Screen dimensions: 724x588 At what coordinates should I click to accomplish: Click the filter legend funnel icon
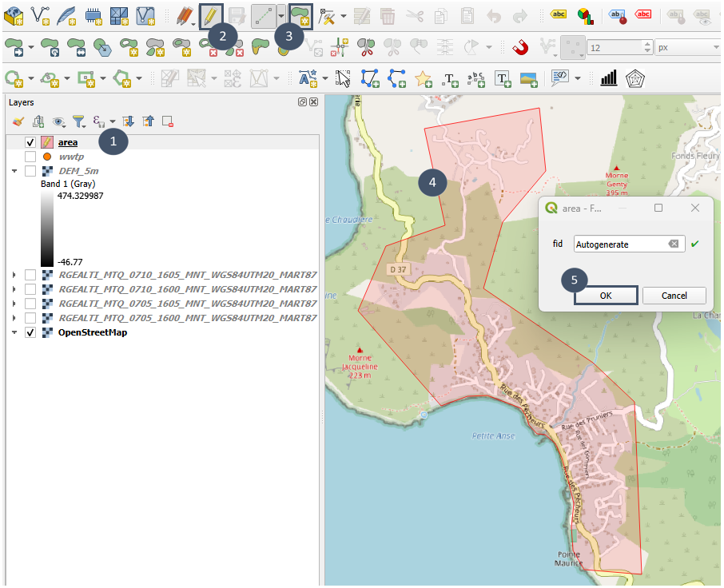(x=78, y=121)
